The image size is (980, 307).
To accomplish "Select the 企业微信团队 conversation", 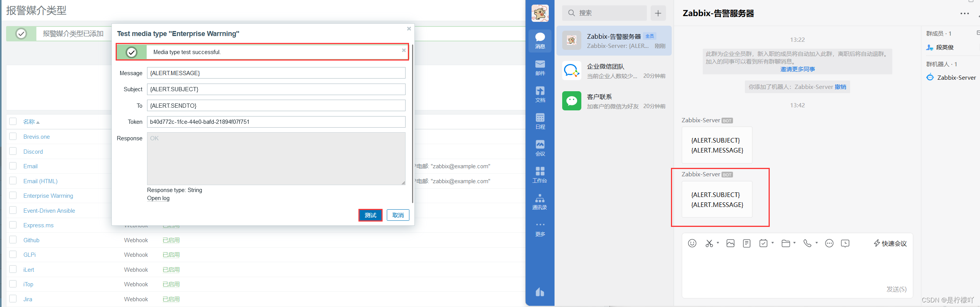I will pyautogui.click(x=614, y=71).
